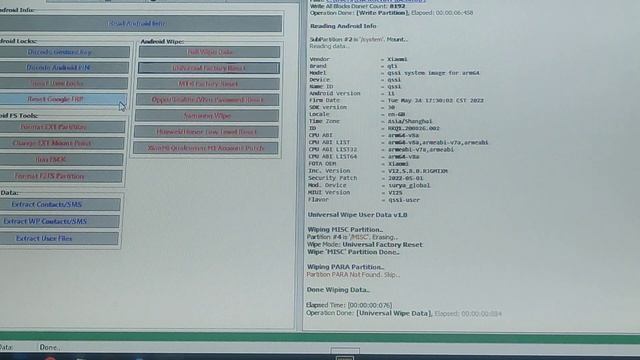Click 'Wipe Mode: Universal Factory Reset' line
The image size is (640, 360).
pyautogui.click(x=364, y=244)
